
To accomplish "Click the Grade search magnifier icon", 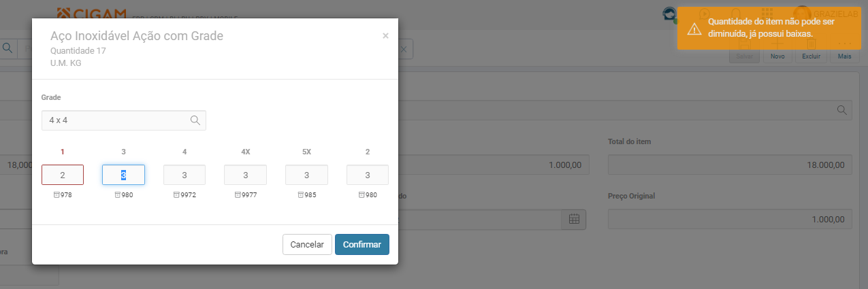I will pyautogui.click(x=195, y=120).
